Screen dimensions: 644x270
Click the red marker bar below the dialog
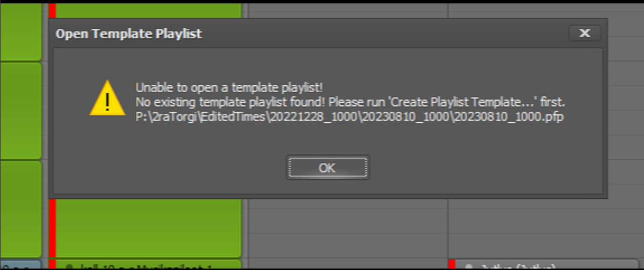tap(52, 228)
